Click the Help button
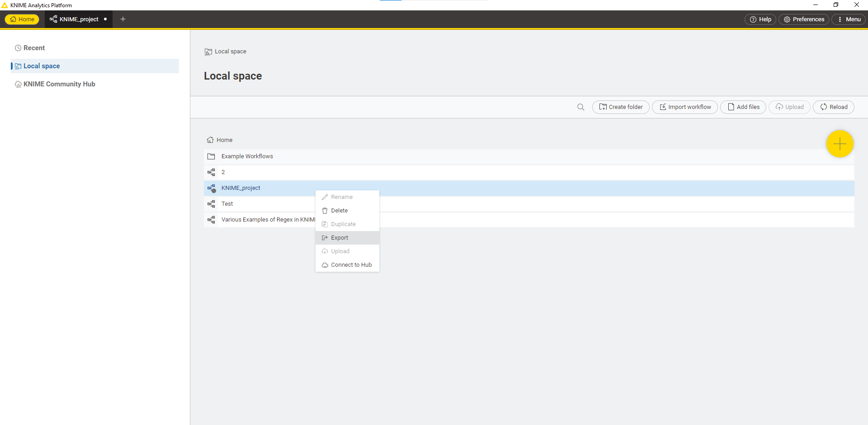The image size is (868, 425). [760, 19]
